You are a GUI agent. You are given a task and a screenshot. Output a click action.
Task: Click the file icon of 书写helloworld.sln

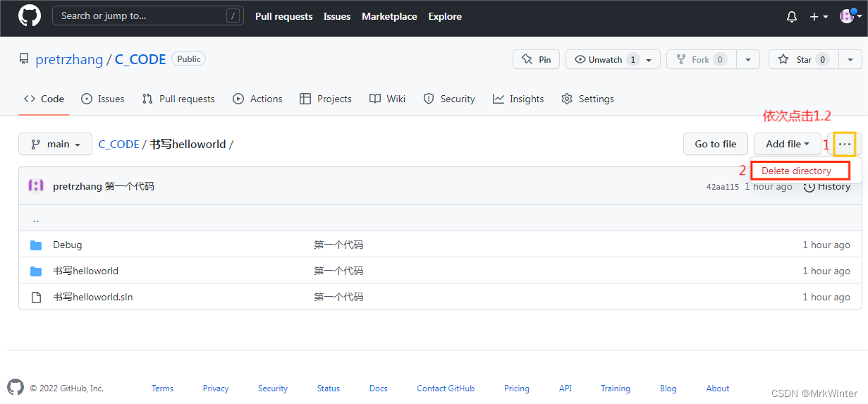[36, 297]
